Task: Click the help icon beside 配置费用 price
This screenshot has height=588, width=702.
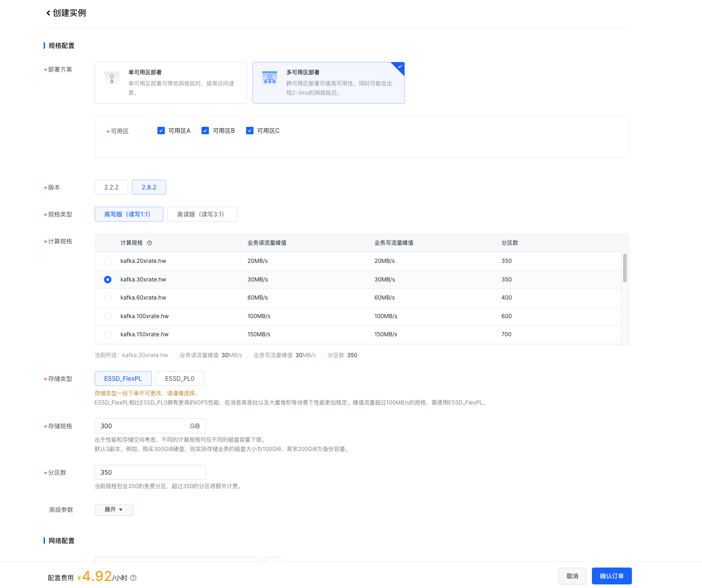Action: 133,578
